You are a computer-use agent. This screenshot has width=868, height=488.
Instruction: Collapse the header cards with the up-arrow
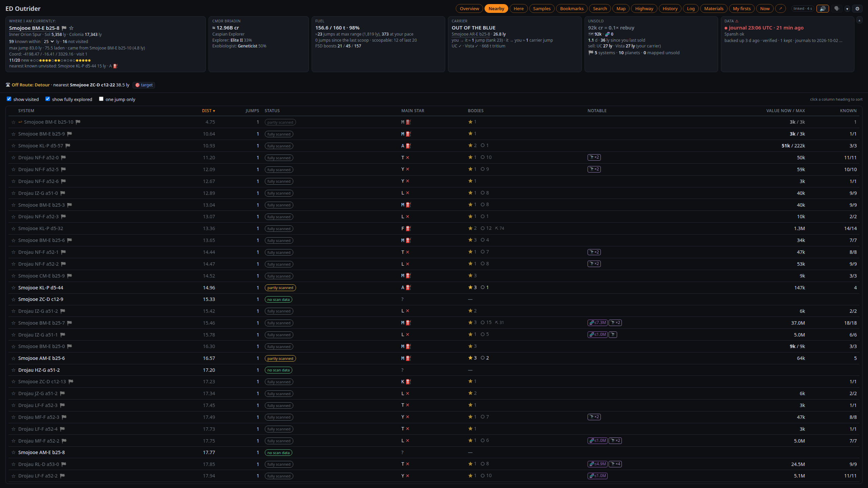859,20
